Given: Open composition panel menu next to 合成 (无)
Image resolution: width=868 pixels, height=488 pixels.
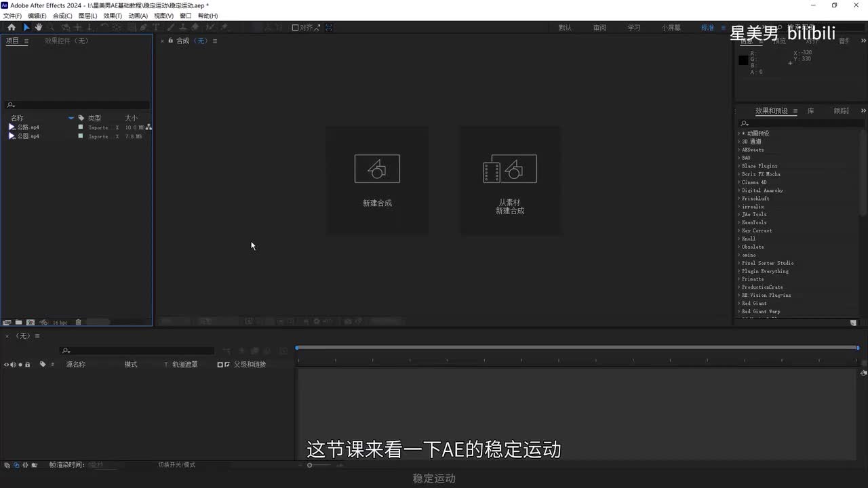Looking at the screenshot, I should coord(215,41).
